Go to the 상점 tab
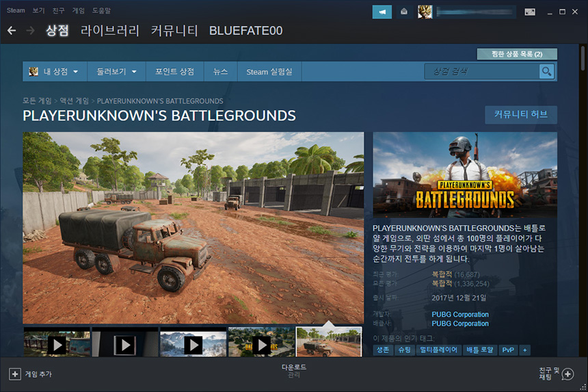 pos(57,30)
